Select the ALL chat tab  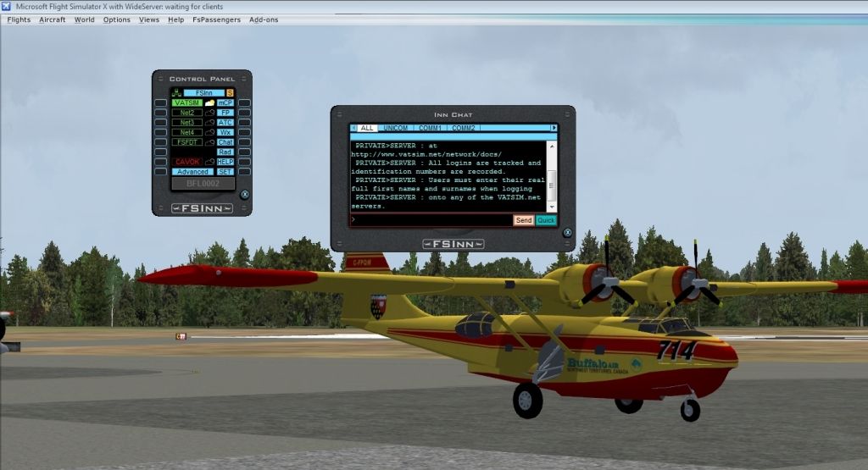click(x=367, y=128)
